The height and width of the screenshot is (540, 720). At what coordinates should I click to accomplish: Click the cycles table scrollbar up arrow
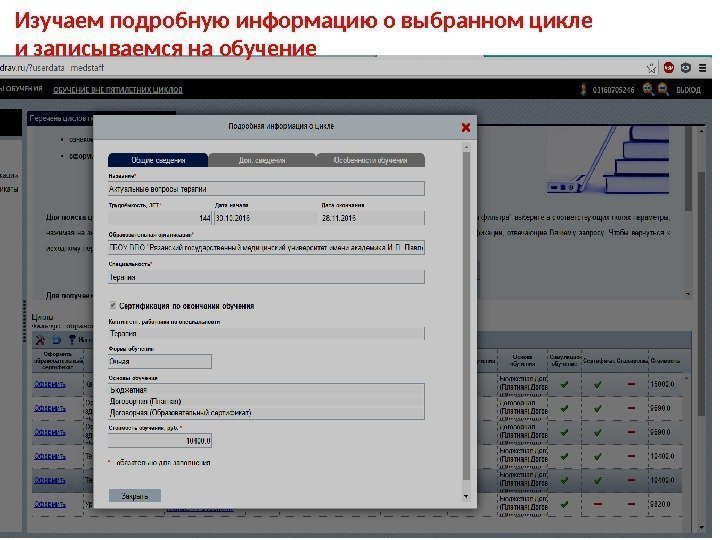[687, 378]
